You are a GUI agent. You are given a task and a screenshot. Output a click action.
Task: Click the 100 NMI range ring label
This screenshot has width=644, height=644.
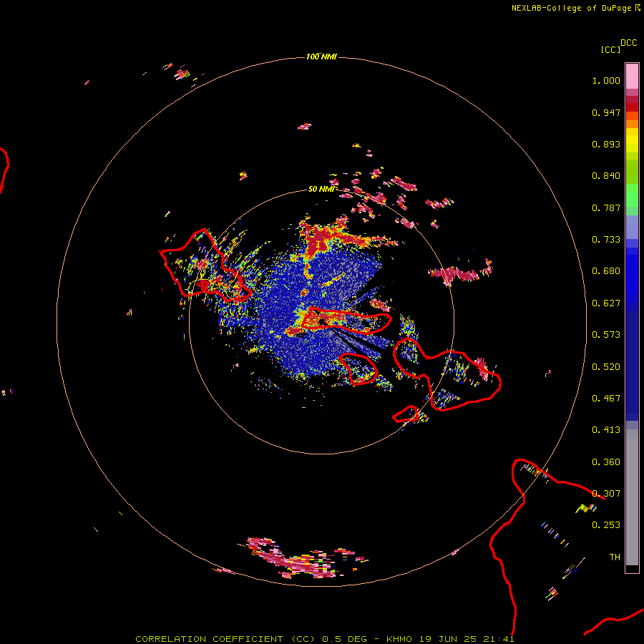pyautogui.click(x=321, y=57)
